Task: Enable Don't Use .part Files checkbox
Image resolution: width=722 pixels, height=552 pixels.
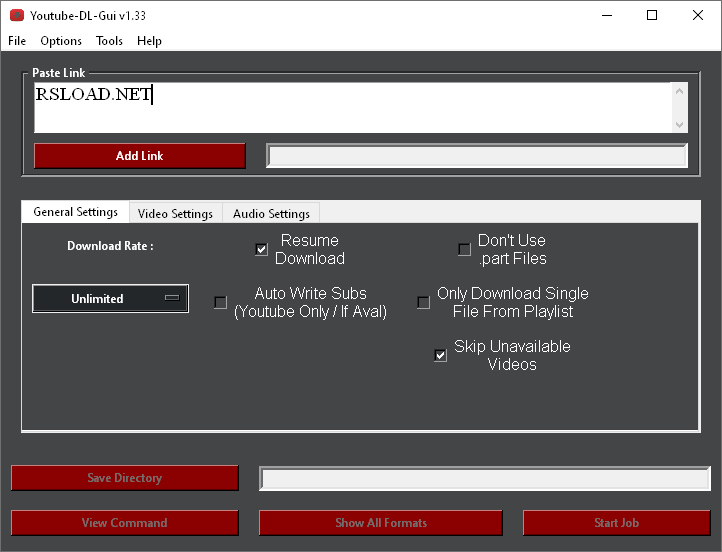Action: coord(465,249)
